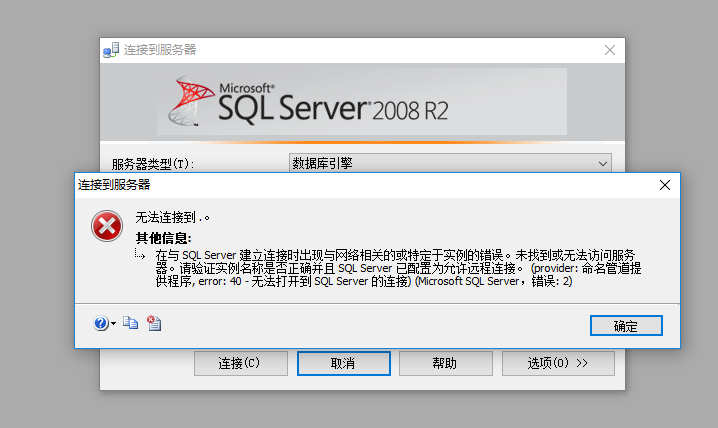Click the SQL Server 2008 R2 logo banner
This screenshot has width=718, height=428.
click(362, 102)
